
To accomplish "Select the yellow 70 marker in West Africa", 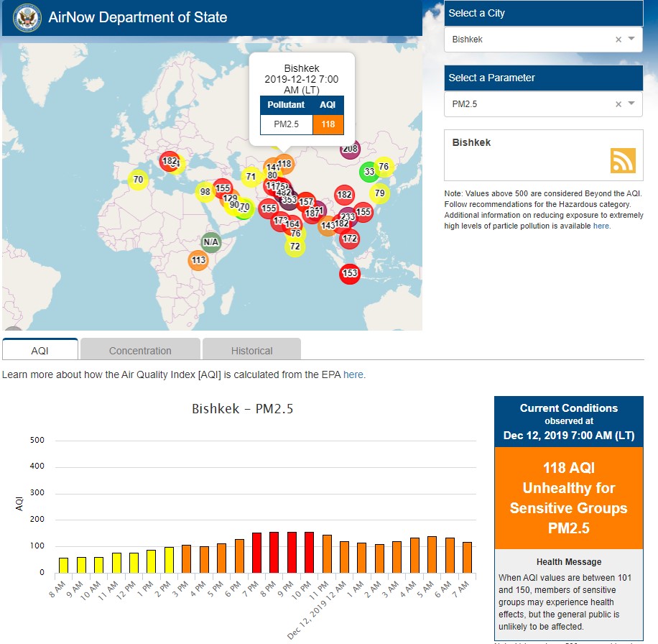I will [138, 179].
